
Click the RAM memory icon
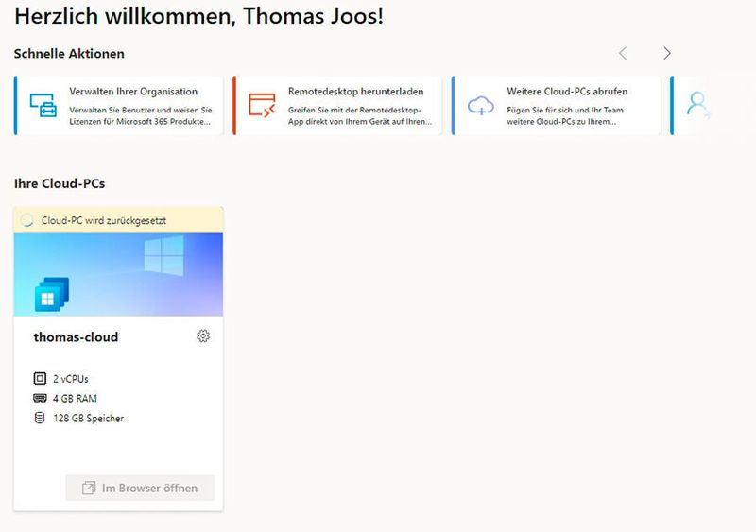click(40, 398)
